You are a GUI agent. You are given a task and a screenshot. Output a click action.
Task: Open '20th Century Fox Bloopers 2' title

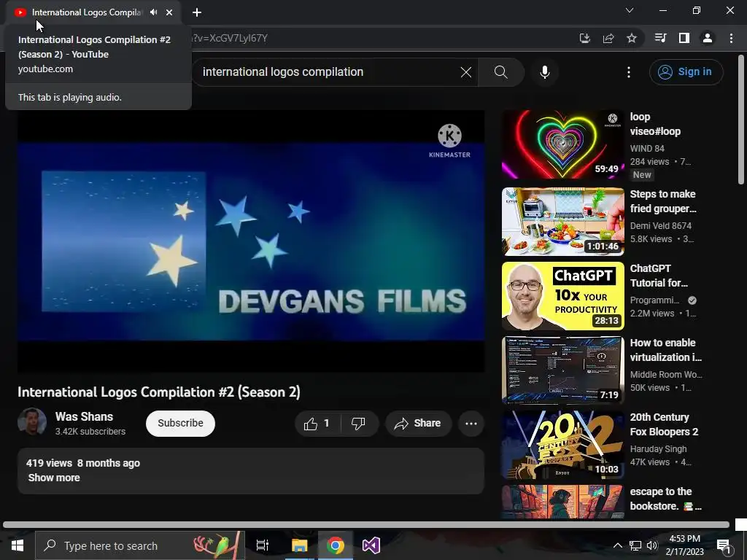pyautogui.click(x=664, y=424)
